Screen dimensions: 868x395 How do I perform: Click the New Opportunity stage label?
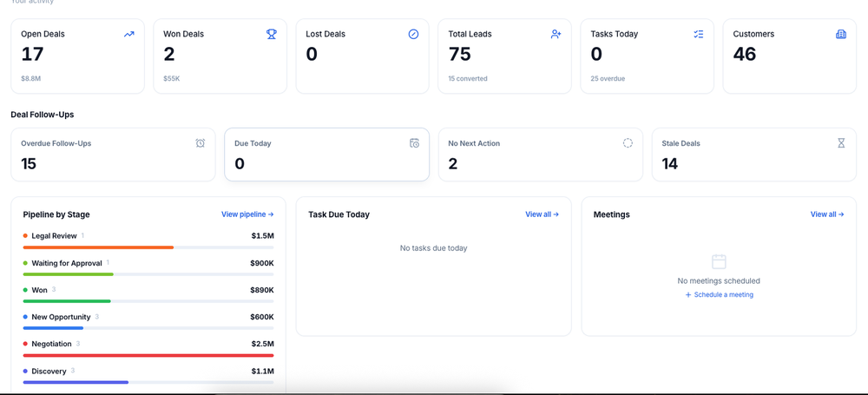pyautogui.click(x=61, y=317)
